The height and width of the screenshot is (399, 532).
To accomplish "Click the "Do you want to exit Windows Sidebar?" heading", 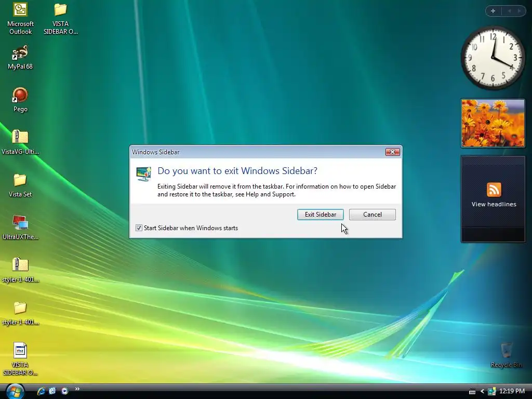I will click(x=237, y=170).
